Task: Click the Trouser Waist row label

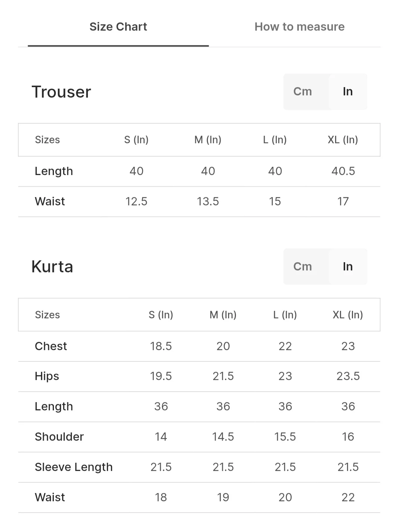Action: tap(50, 201)
